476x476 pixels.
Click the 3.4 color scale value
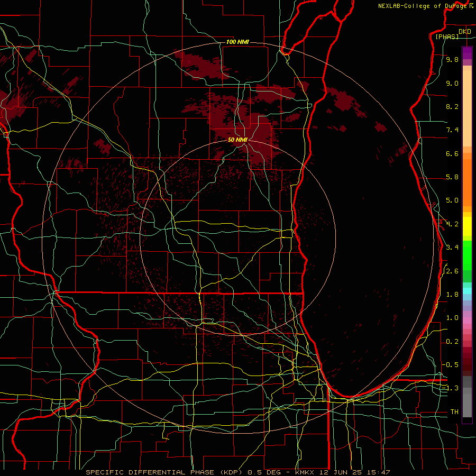coord(452,248)
